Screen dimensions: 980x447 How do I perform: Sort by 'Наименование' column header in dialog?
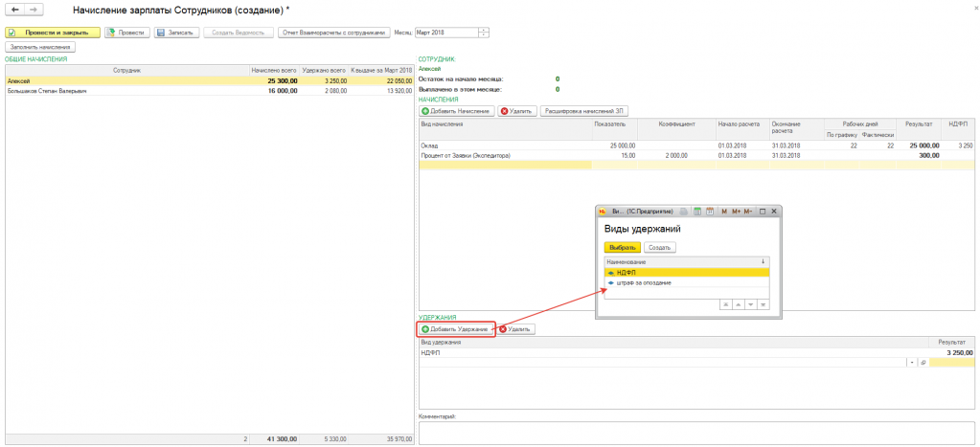coord(687,262)
